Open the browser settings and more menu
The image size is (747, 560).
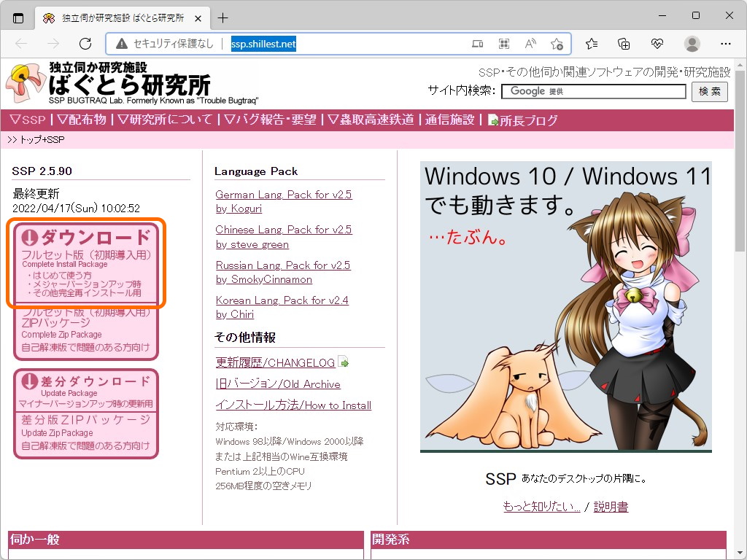(726, 44)
